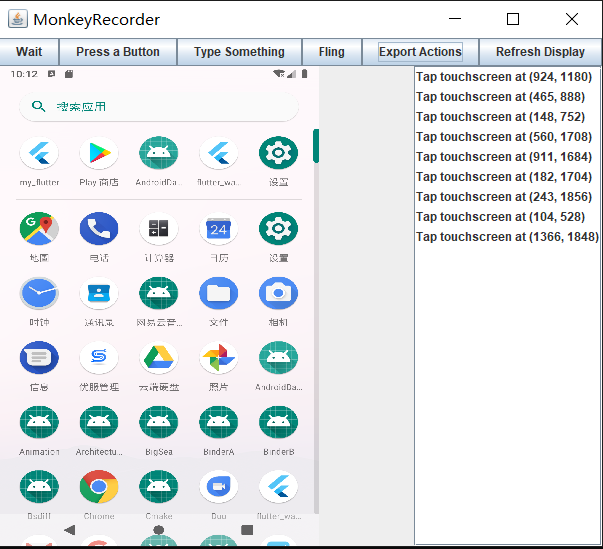Launch the 网易云音... app icon
Viewport: 603px width, 549px height.
pos(158,293)
